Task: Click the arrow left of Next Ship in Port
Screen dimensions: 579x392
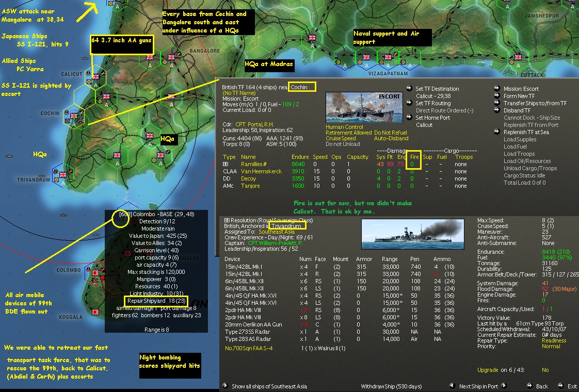Action: (x=452, y=386)
